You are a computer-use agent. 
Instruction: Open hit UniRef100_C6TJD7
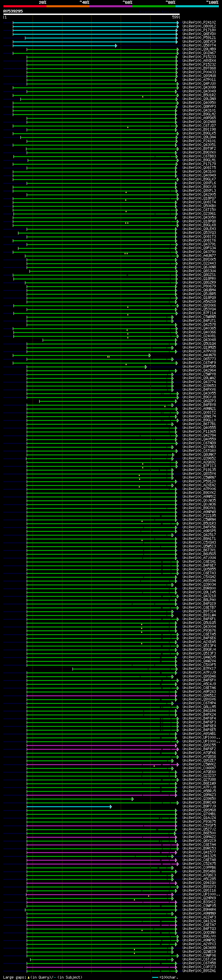click(199, 125)
